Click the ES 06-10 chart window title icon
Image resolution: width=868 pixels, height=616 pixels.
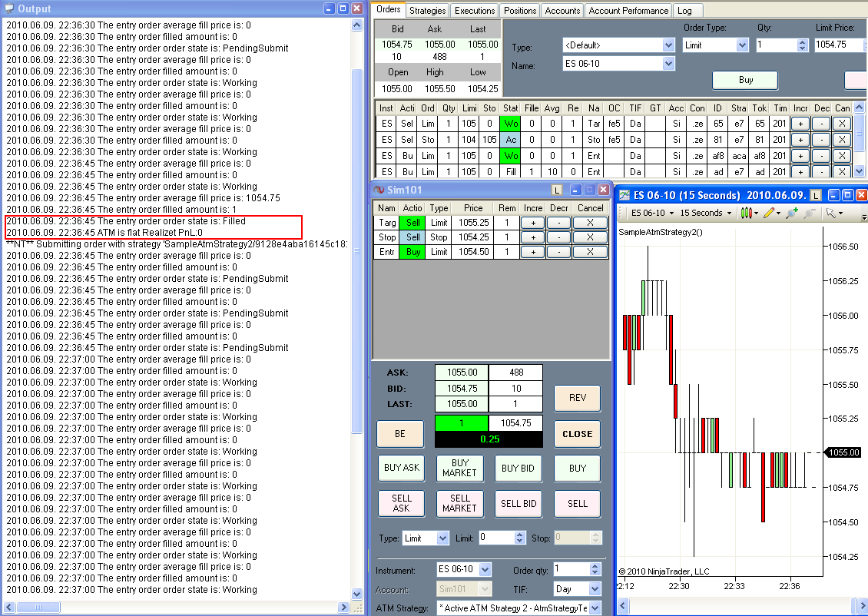click(x=624, y=195)
